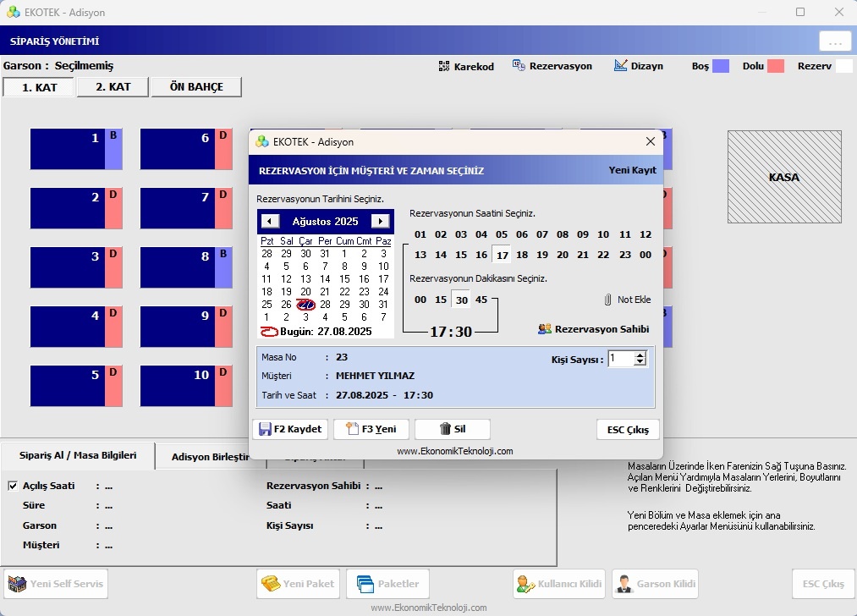
Task: Click the ESC Çıkış button in reservation dialog
Action: click(x=628, y=429)
